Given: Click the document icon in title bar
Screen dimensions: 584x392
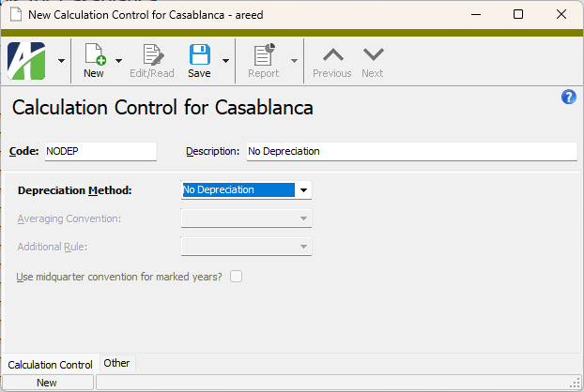Looking at the screenshot, I should point(16,14).
